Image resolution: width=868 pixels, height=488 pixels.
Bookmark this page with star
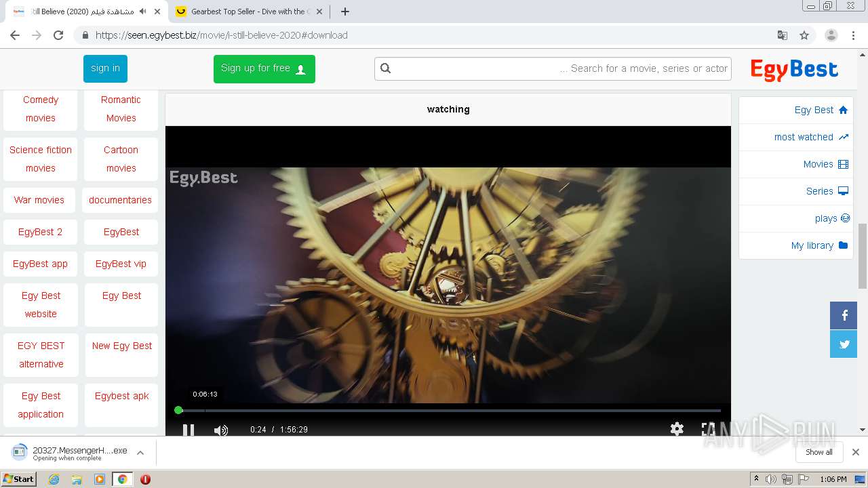pyautogui.click(x=804, y=35)
